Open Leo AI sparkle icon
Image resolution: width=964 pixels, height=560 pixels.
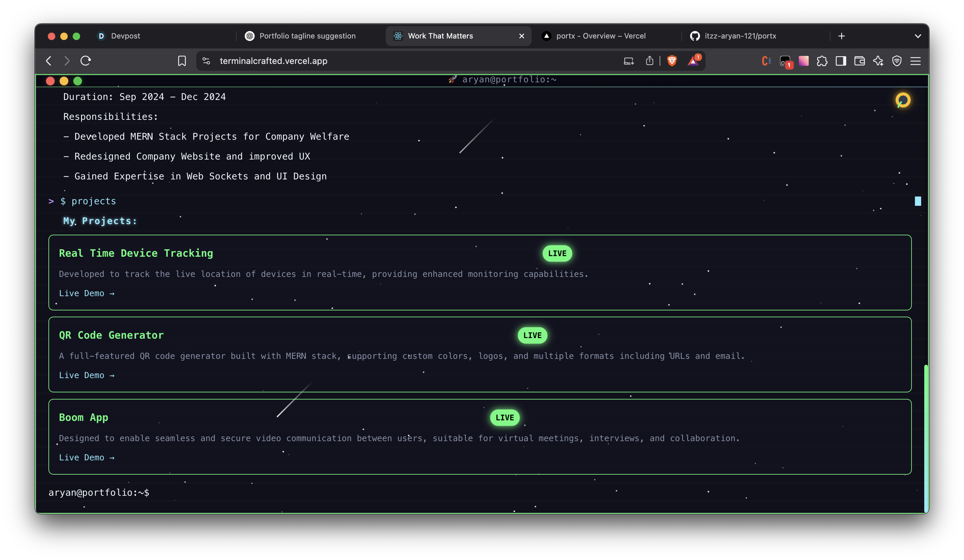878,61
